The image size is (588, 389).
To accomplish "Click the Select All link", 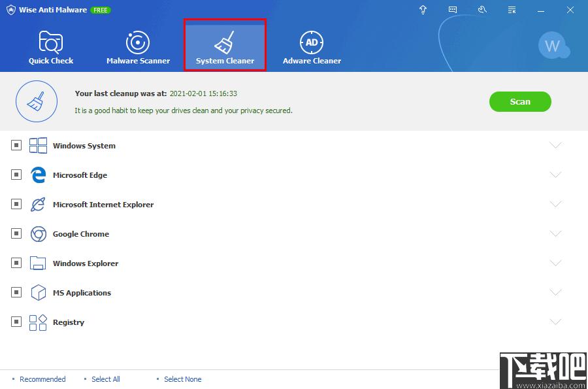I will point(106,379).
